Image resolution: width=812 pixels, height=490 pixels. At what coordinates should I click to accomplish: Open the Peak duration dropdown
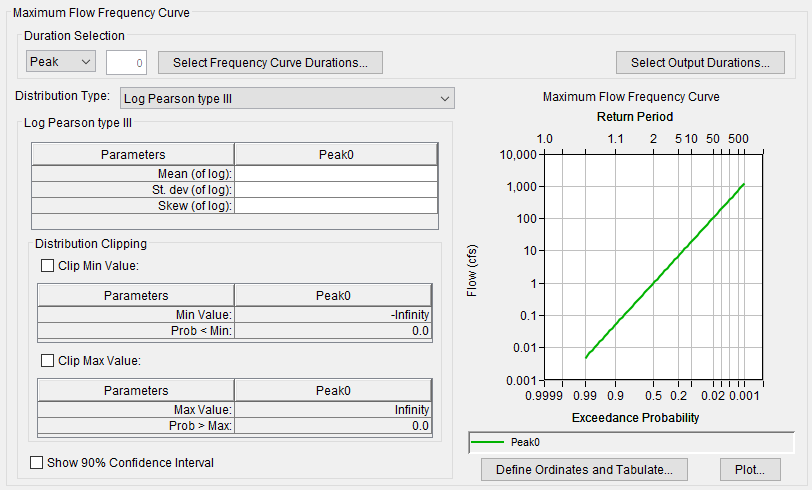(60, 62)
